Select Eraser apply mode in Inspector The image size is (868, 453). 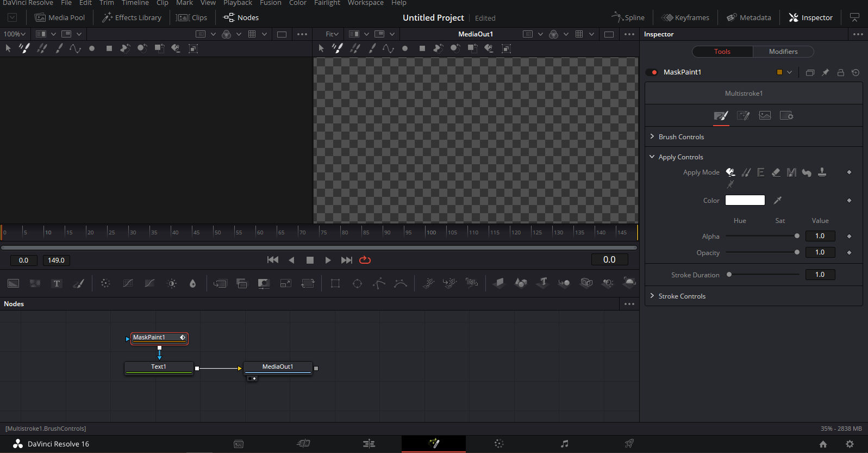pyautogui.click(x=776, y=172)
